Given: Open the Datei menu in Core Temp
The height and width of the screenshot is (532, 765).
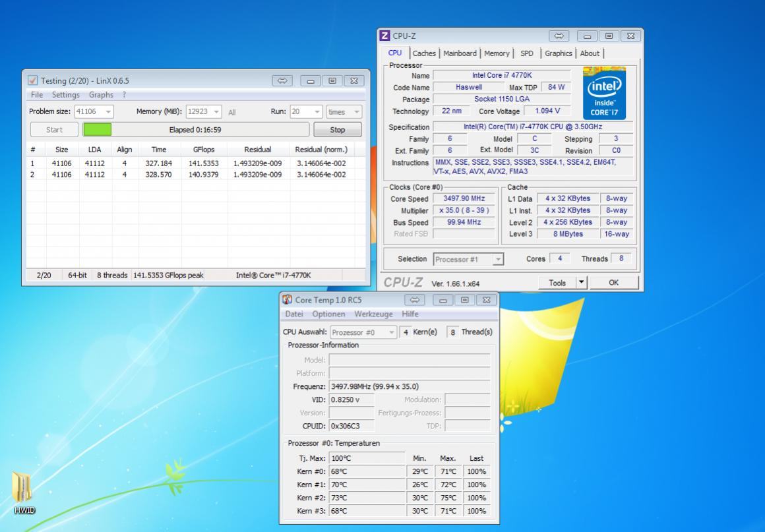Looking at the screenshot, I should [x=294, y=314].
